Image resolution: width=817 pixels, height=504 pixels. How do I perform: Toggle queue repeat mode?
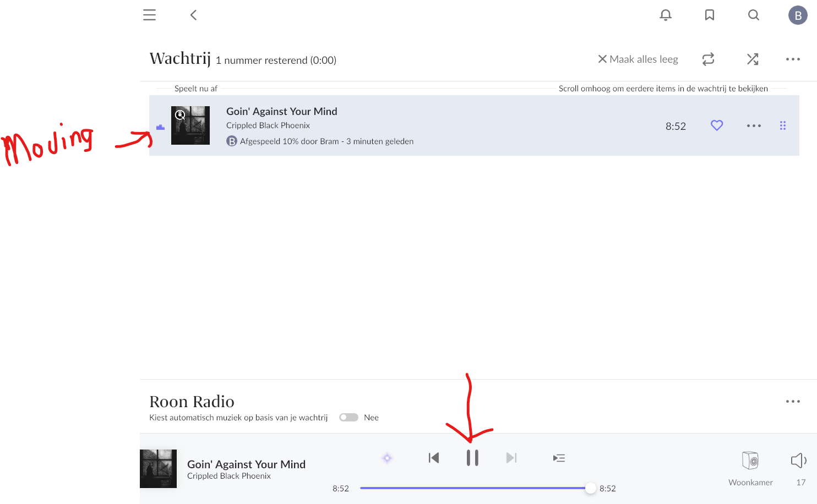pos(709,59)
